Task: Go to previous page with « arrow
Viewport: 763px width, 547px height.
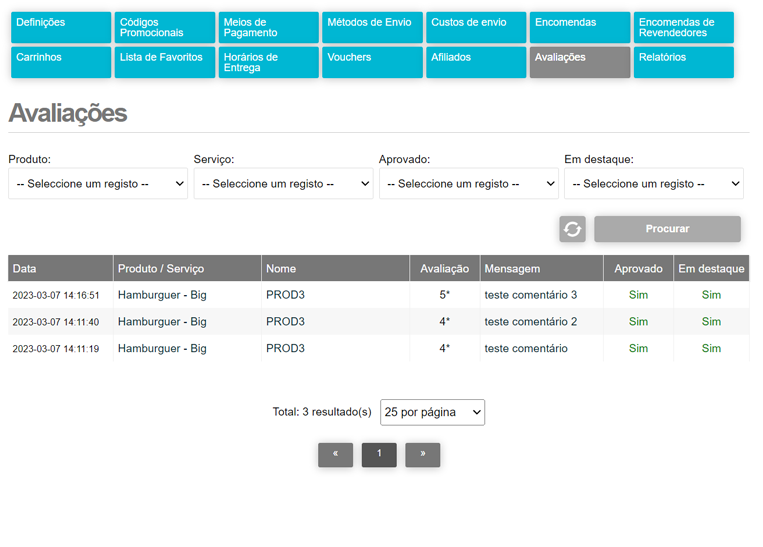Action: point(335,455)
